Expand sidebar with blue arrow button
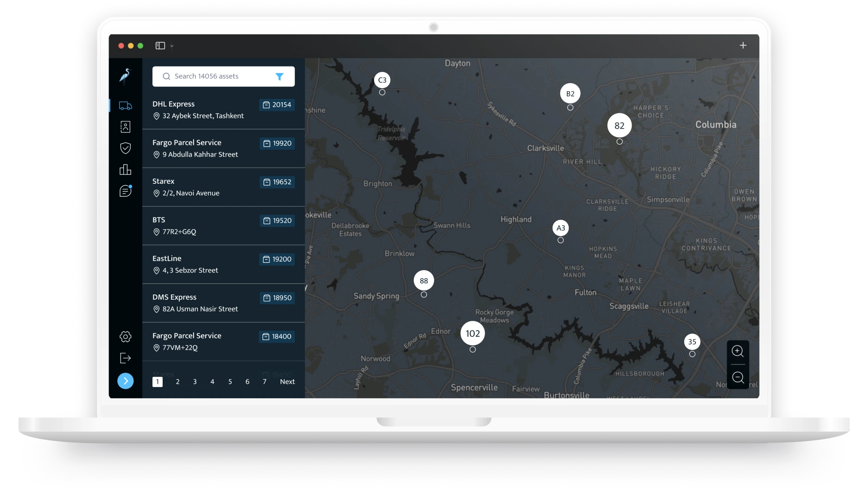 pyautogui.click(x=125, y=381)
